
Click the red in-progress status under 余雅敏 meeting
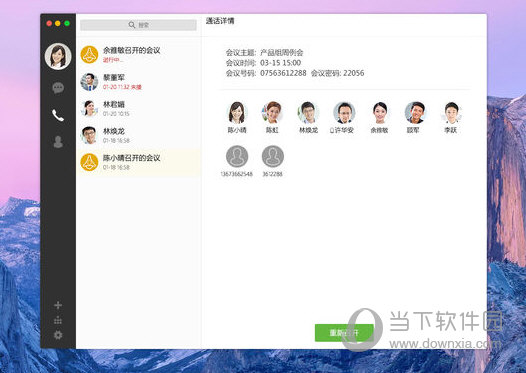pos(113,60)
